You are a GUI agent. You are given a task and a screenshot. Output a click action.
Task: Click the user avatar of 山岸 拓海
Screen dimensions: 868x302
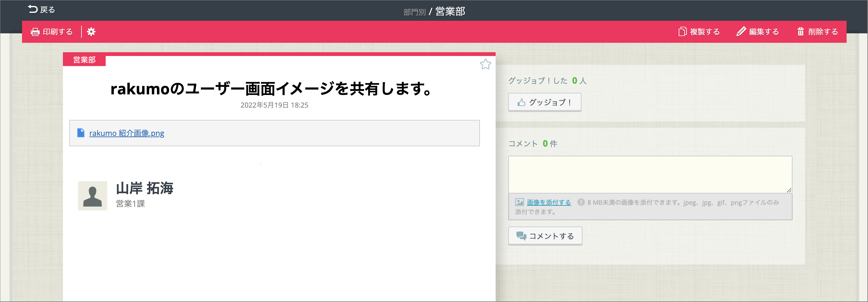click(92, 195)
